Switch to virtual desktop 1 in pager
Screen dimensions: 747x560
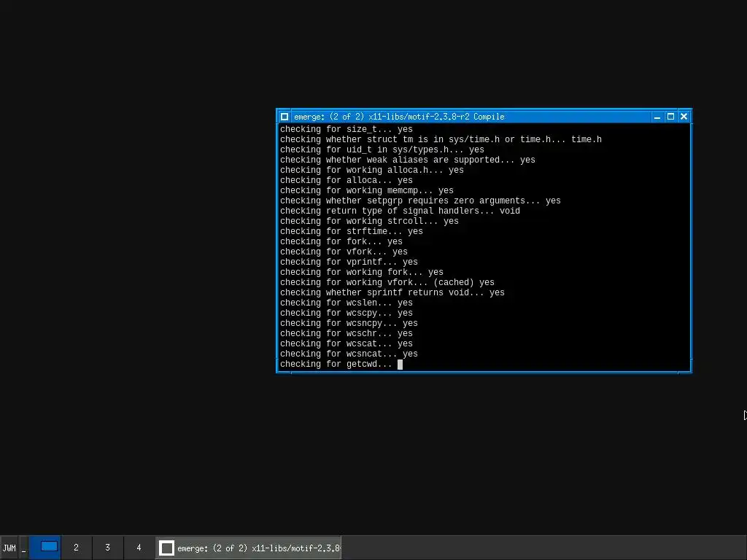[45, 548]
